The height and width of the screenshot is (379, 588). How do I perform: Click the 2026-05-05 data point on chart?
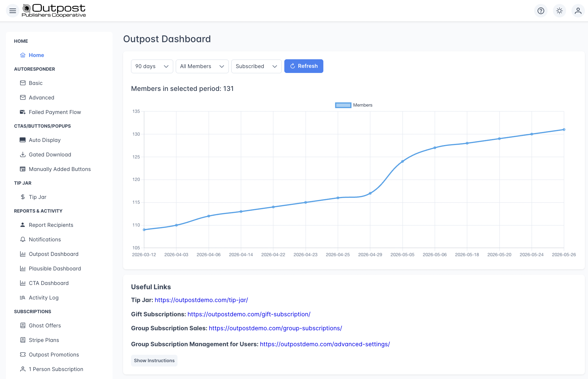pyautogui.click(x=403, y=162)
